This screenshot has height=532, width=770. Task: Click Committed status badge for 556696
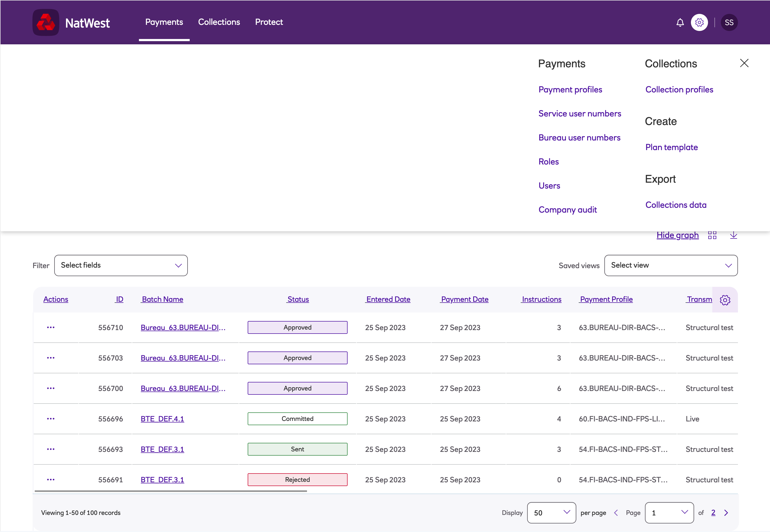coord(297,419)
